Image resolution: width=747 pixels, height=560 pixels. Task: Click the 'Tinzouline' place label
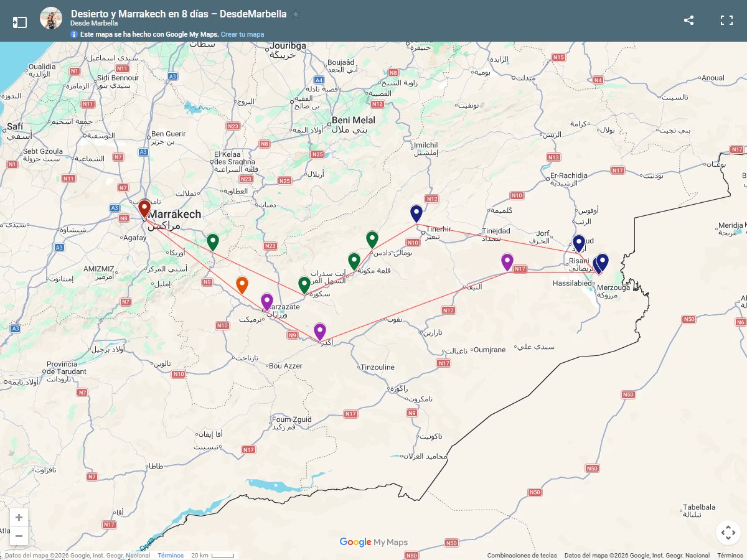coord(377,367)
